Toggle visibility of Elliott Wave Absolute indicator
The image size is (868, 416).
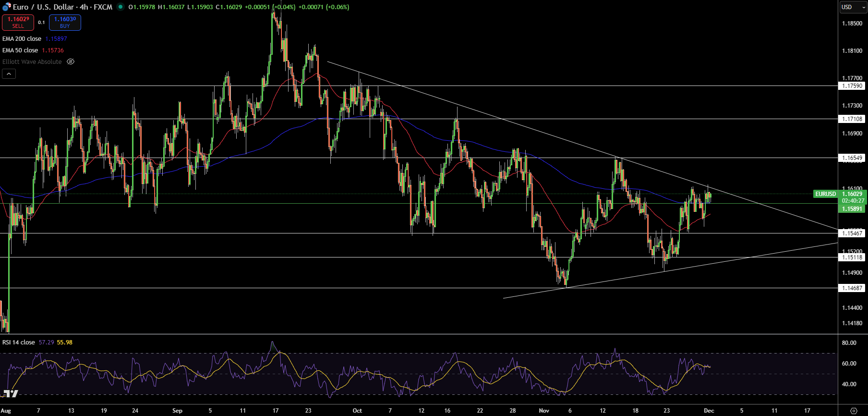[71, 61]
